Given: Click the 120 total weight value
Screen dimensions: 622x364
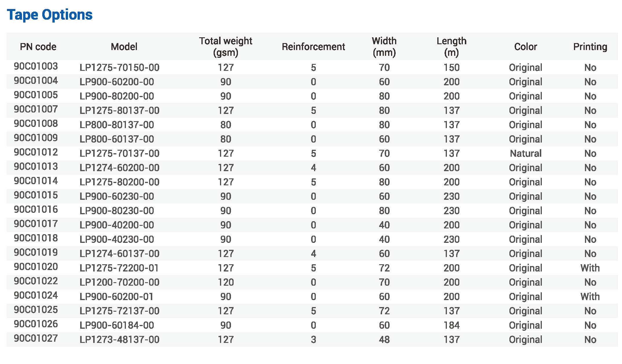Looking at the screenshot, I should [x=225, y=282].
